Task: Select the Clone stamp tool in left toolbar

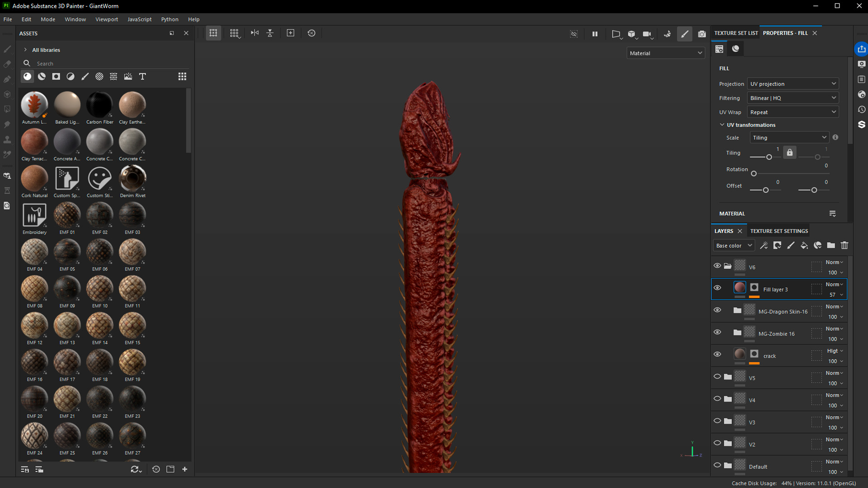Action: point(7,140)
